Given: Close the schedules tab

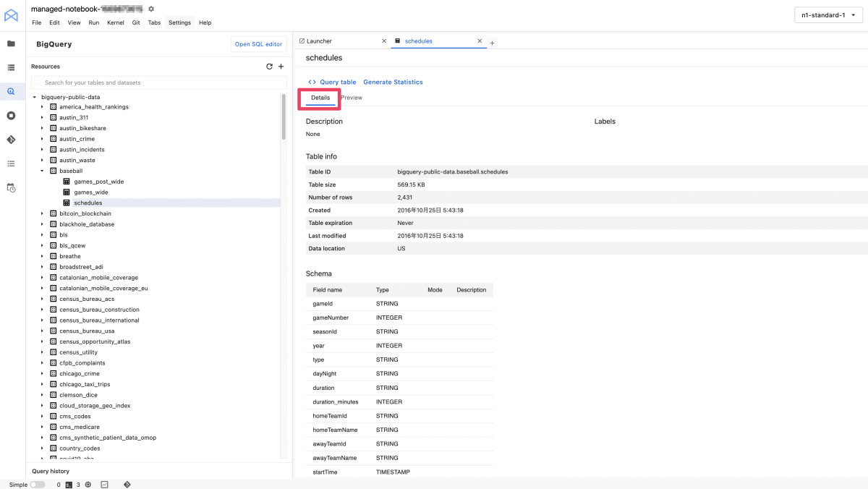Looking at the screenshot, I should pyautogui.click(x=480, y=41).
